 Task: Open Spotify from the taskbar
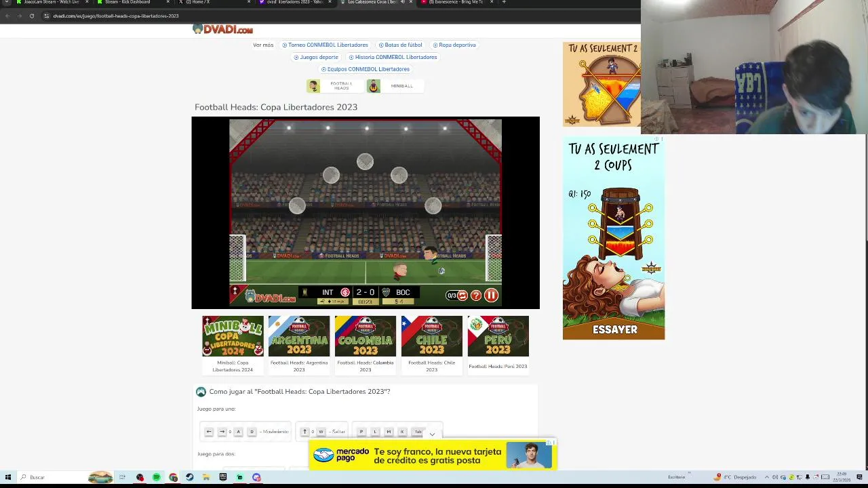pos(157,477)
